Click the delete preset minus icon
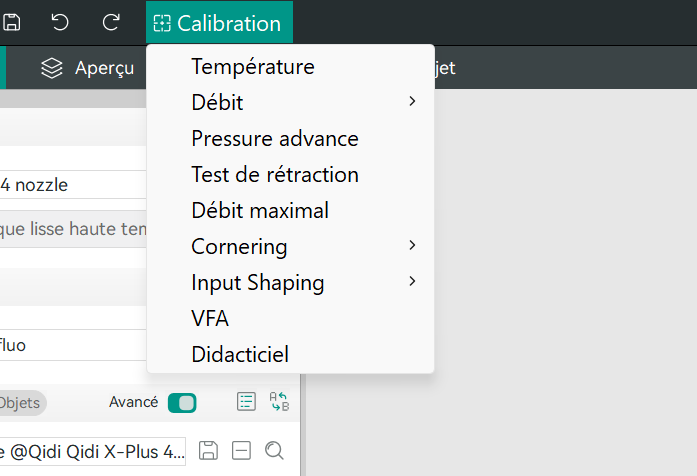Image resolution: width=697 pixels, height=476 pixels. 241,451
